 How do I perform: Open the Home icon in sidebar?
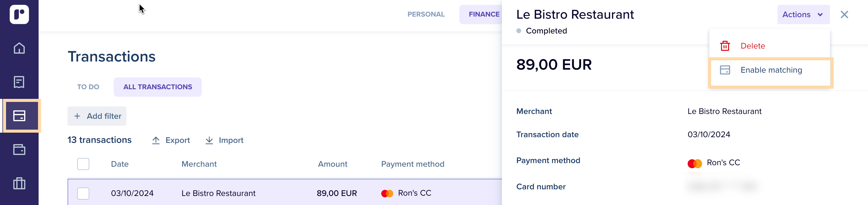pyautogui.click(x=19, y=48)
